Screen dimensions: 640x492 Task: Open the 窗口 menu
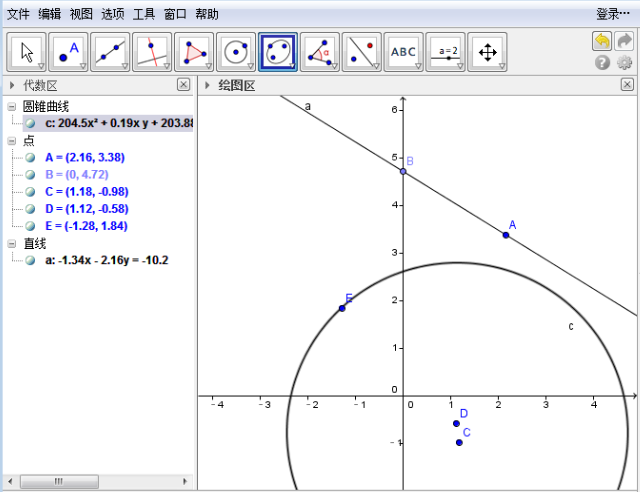pos(175,14)
